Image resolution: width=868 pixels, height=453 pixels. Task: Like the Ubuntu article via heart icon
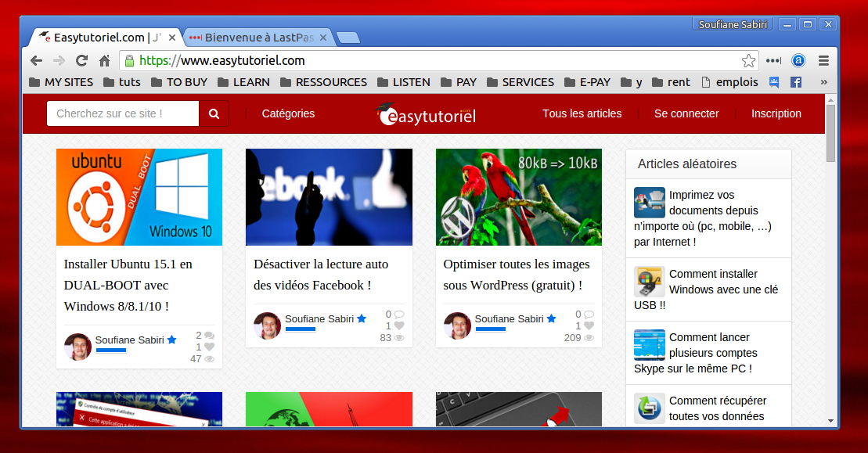pos(209,347)
